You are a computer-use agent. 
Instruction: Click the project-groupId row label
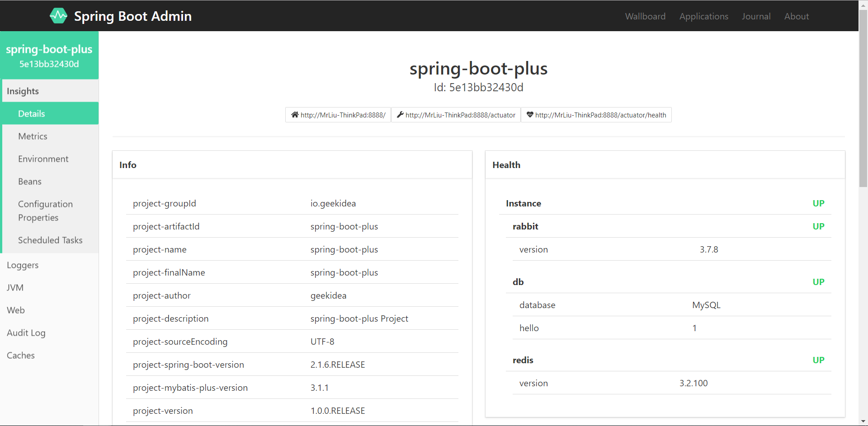coord(165,203)
